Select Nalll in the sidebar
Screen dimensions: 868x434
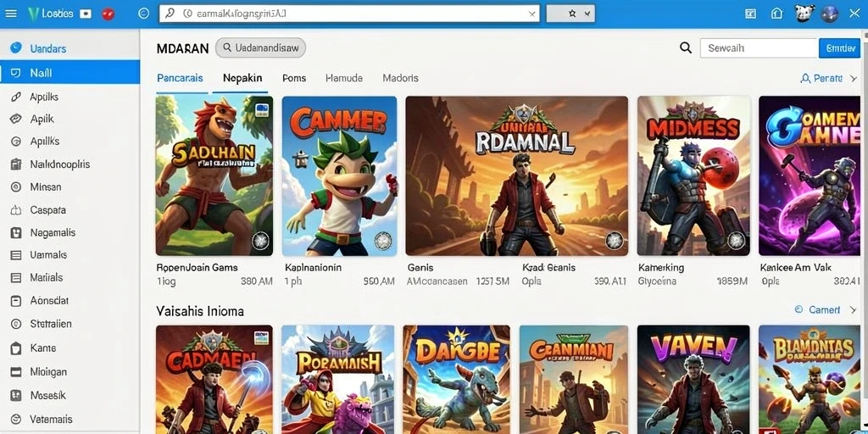tap(70, 73)
